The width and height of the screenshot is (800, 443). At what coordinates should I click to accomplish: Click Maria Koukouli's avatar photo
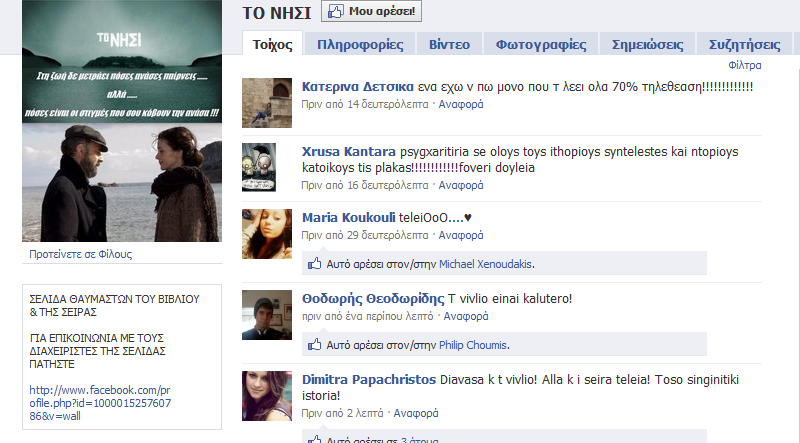[x=267, y=234]
